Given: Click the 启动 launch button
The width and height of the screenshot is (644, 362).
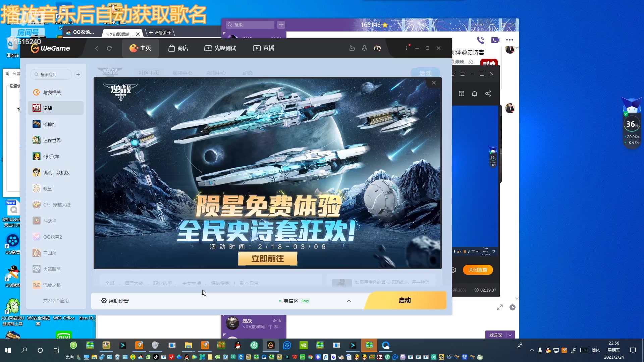Looking at the screenshot, I should [405, 300].
